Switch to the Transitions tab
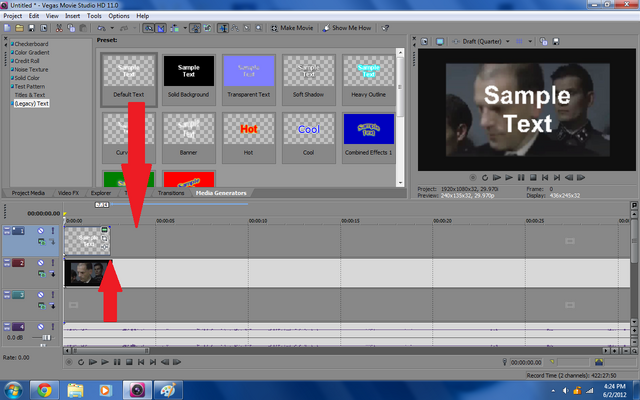This screenshot has height=400, width=640. click(x=171, y=193)
